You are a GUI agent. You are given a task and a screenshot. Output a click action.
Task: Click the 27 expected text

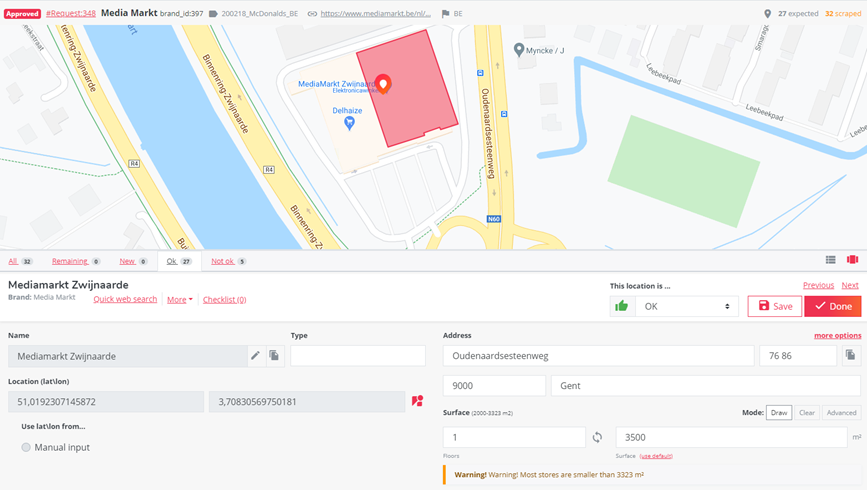pyautogui.click(x=798, y=14)
